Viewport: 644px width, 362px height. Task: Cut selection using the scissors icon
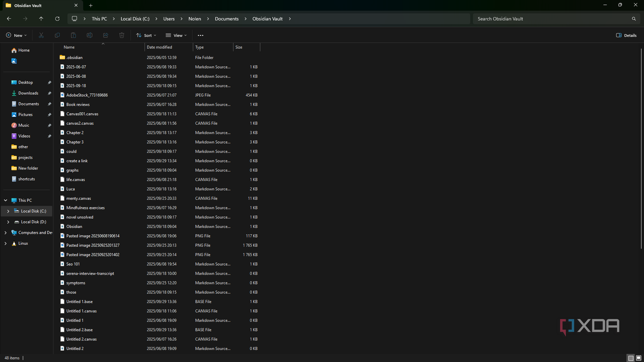41,35
